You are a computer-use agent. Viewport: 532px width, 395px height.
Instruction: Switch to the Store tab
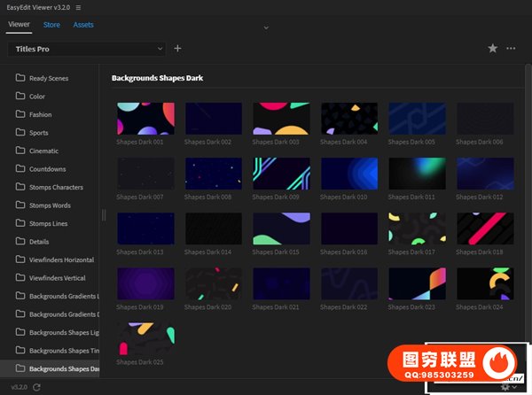(52, 25)
